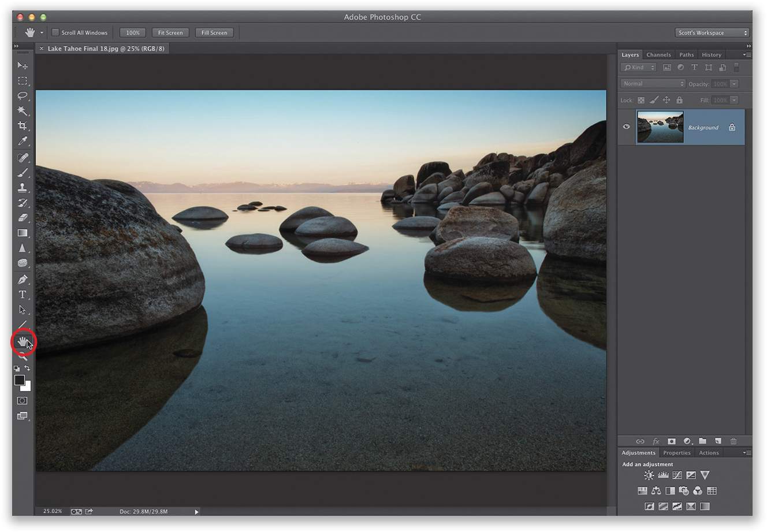Toggle filter for shape layers
This screenshot has height=532, width=767.
709,68
